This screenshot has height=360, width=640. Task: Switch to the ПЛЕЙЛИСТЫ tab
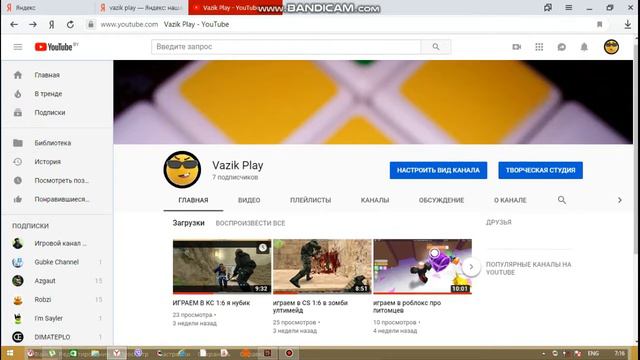[x=311, y=200]
